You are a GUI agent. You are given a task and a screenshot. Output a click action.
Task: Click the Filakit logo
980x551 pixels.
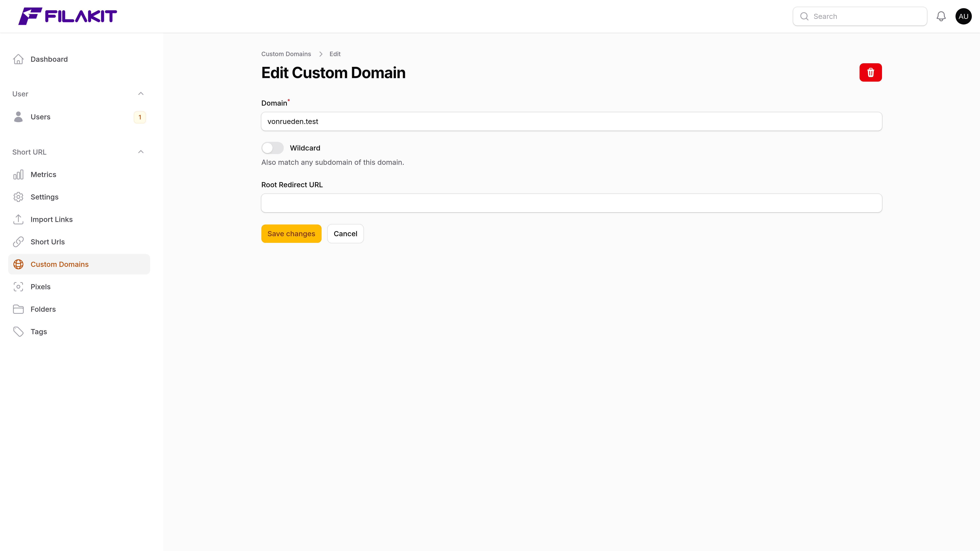tap(68, 16)
